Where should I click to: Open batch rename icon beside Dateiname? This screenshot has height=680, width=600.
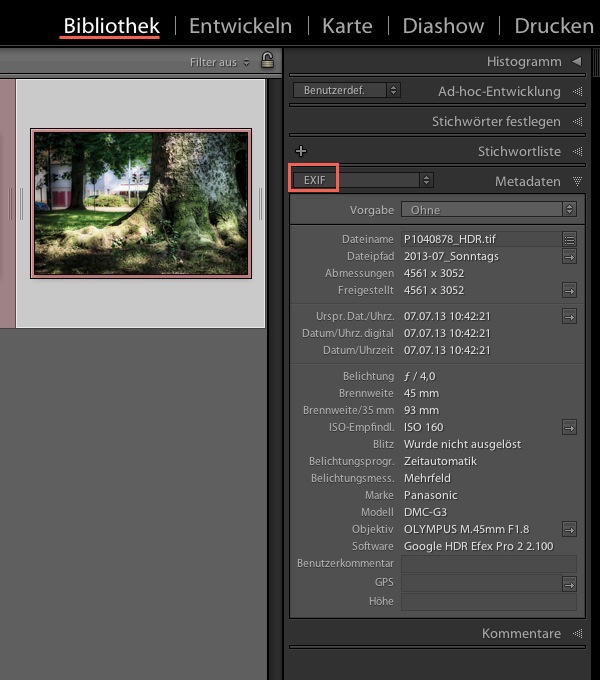569,239
